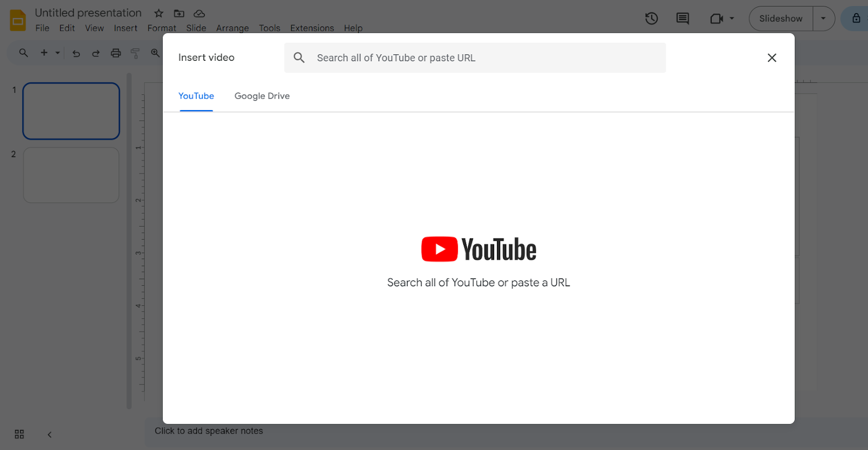The width and height of the screenshot is (868, 450).
Task: Switch to the Google Drive tab
Action: point(262,96)
